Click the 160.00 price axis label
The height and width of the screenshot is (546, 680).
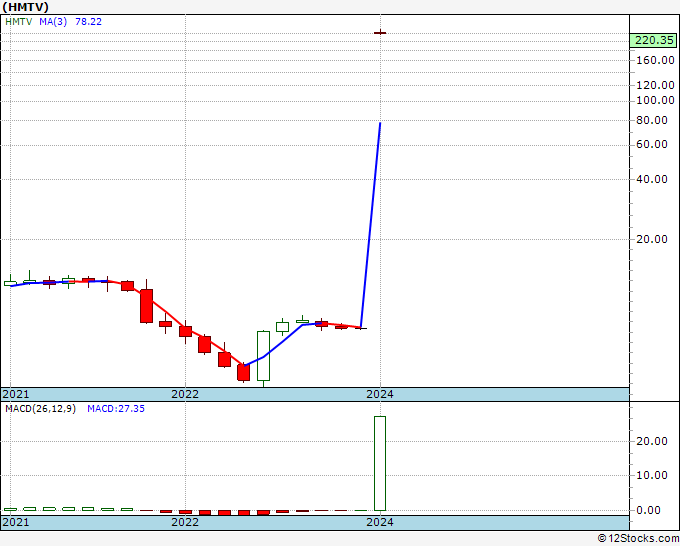pos(655,60)
